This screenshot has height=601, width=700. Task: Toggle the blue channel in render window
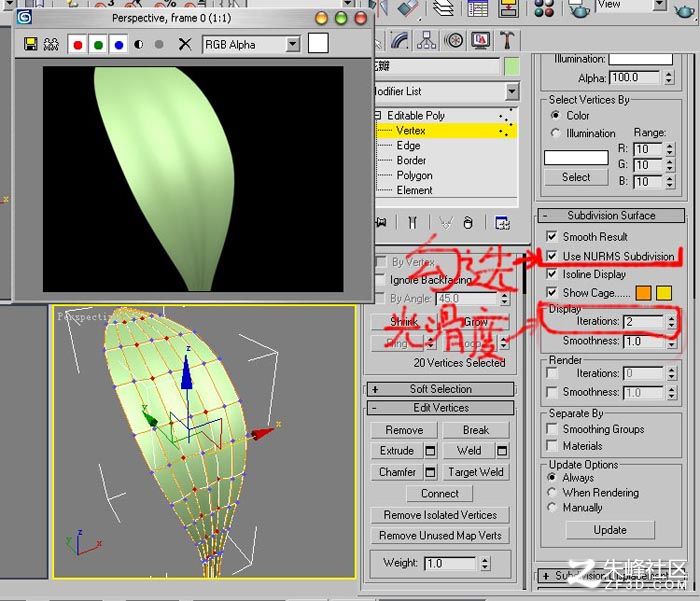(x=118, y=44)
